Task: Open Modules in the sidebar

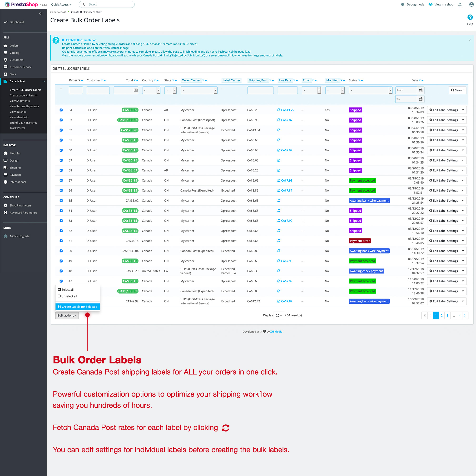Action: click(15, 153)
